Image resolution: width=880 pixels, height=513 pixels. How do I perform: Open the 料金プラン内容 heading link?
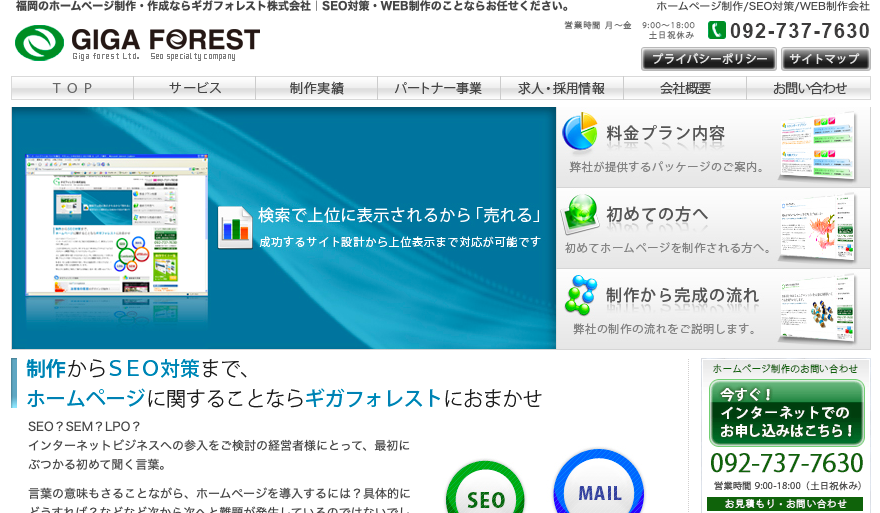(x=666, y=134)
